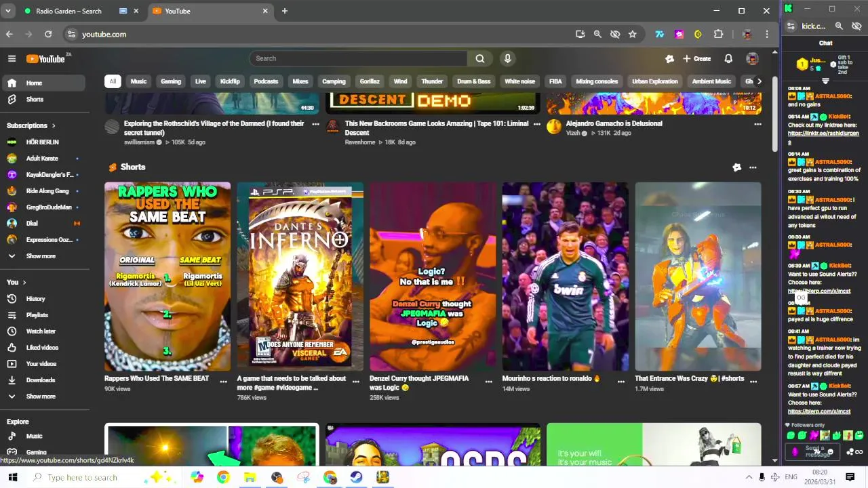The image size is (868, 488).
Task: Open the You section chevron
Action: (x=24, y=282)
